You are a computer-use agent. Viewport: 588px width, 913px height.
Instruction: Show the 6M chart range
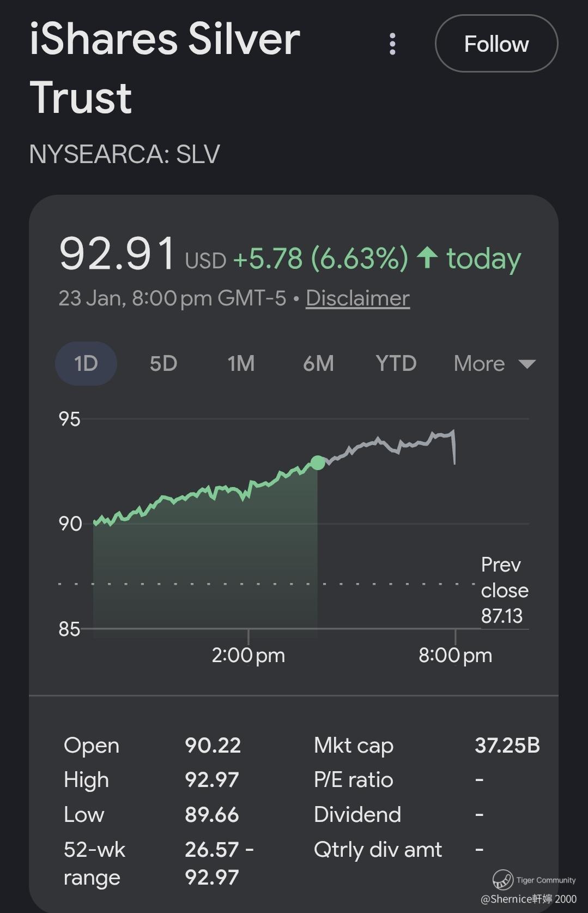pyautogui.click(x=318, y=363)
